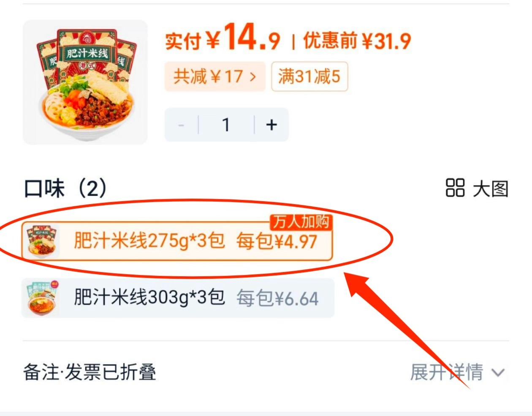Open the large 肥汁米线 product image
532x416 pixels.
pyautogui.click(x=85, y=82)
